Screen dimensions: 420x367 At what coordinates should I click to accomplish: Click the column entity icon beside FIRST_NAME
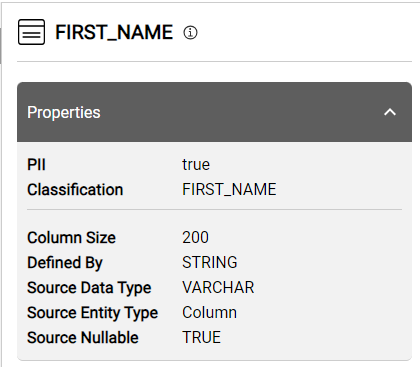31,32
